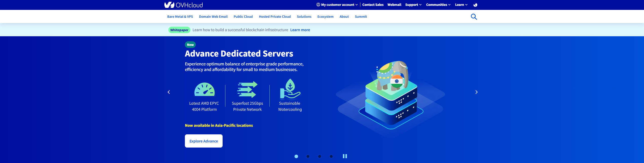
Task: Follow the blockchain whitepaper Learn more link
Action: click(300, 30)
